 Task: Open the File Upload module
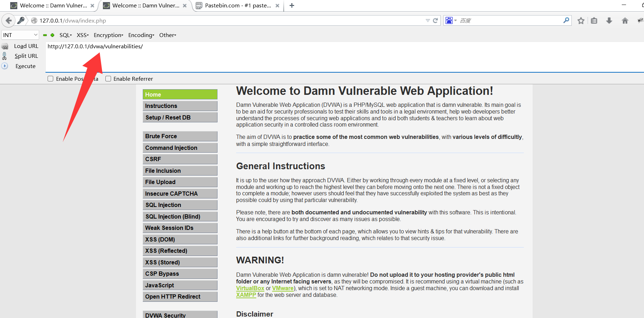(180, 182)
